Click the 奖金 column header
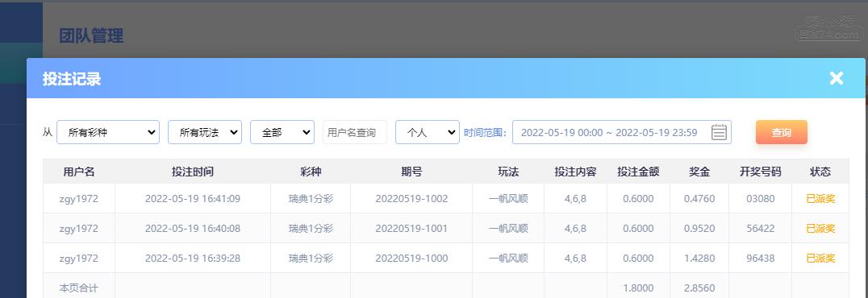Image resolution: width=868 pixels, height=298 pixels. (699, 172)
